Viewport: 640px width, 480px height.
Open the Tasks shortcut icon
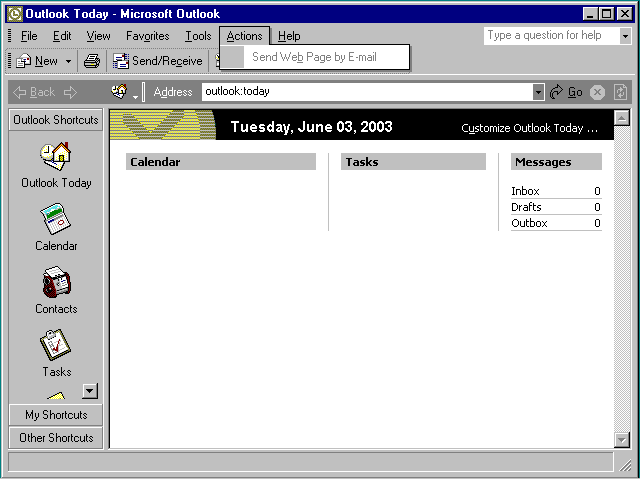click(x=56, y=345)
